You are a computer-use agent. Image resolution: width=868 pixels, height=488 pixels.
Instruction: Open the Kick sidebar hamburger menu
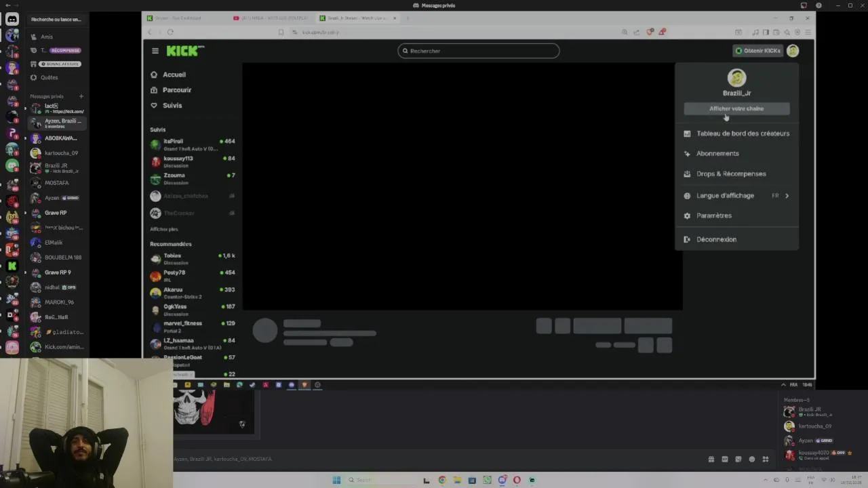coord(155,51)
